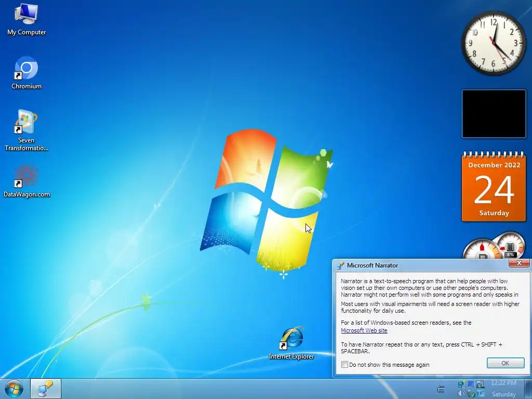Click the orange calendar gadget

click(x=494, y=187)
